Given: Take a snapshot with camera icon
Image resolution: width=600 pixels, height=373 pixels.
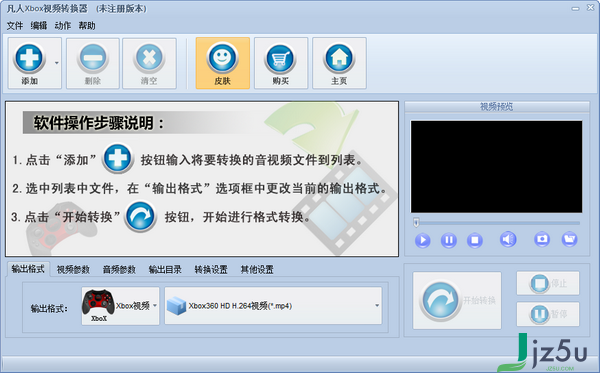Looking at the screenshot, I should click(x=542, y=239).
